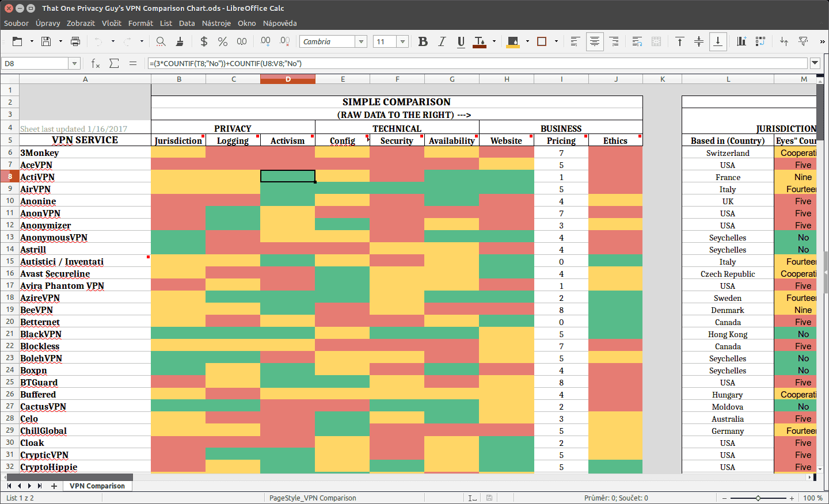Click the font color icon
Screen dimensions: 829x504
coord(479,41)
